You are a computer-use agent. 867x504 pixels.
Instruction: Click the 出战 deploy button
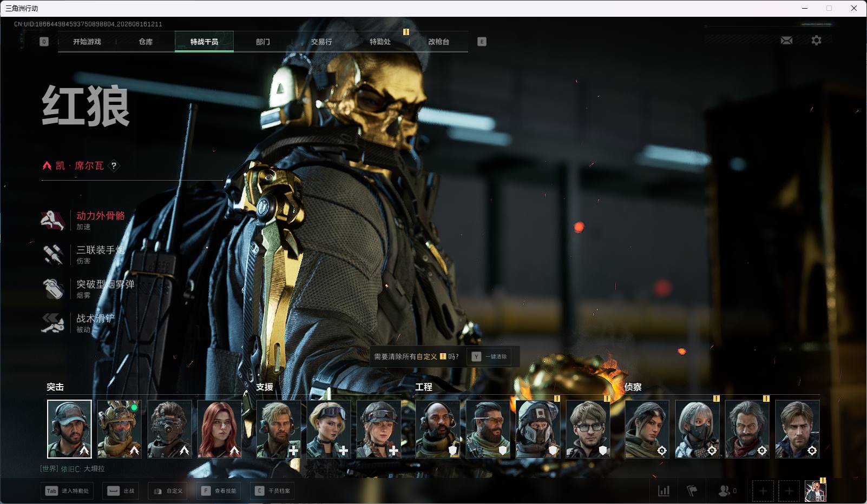pyautogui.click(x=122, y=491)
